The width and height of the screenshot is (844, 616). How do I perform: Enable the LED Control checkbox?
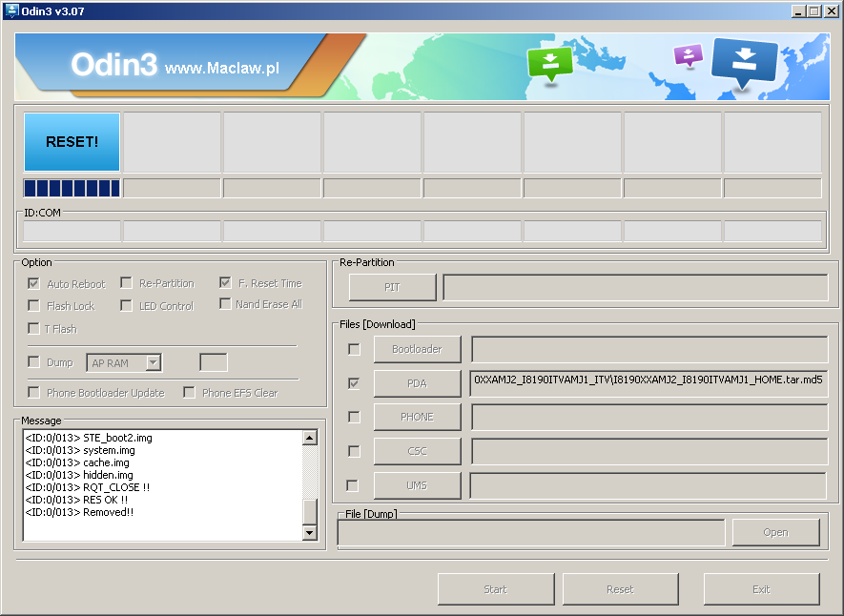(126, 305)
